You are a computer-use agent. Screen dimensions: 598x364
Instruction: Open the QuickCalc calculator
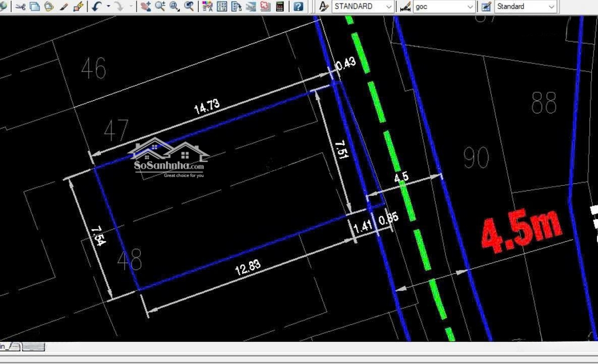point(280,7)
